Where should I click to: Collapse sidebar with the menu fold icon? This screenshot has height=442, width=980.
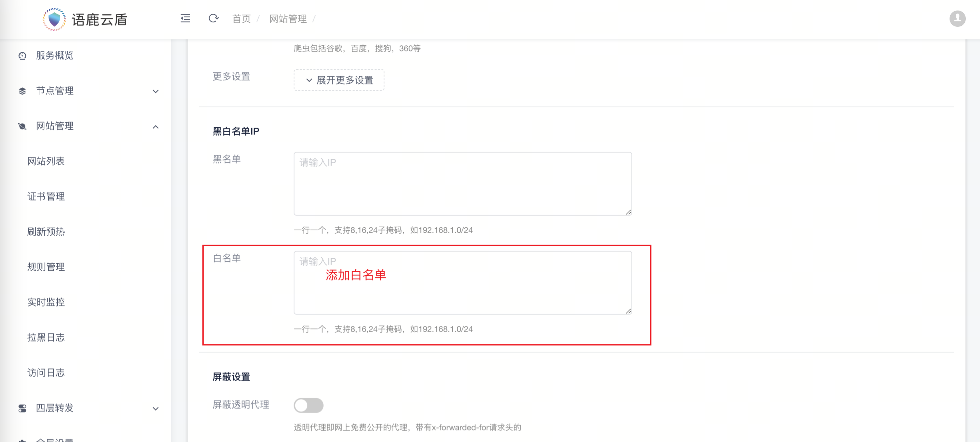tap(185, 18)
